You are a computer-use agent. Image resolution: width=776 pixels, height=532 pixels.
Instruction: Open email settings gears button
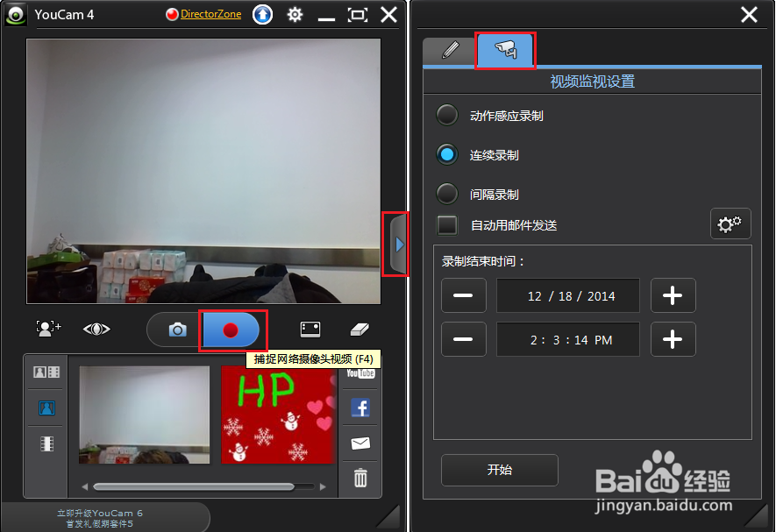[x=730, y=223]
